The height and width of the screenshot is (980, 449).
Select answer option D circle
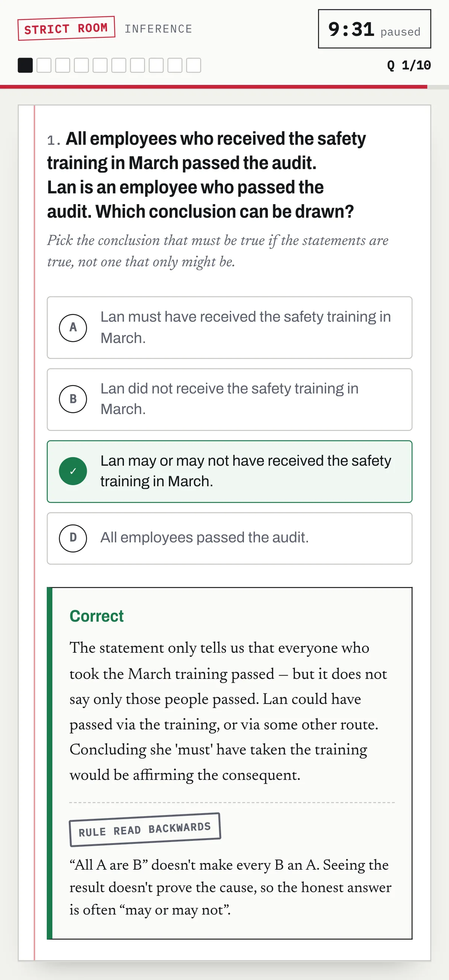(x=73, y=538)
